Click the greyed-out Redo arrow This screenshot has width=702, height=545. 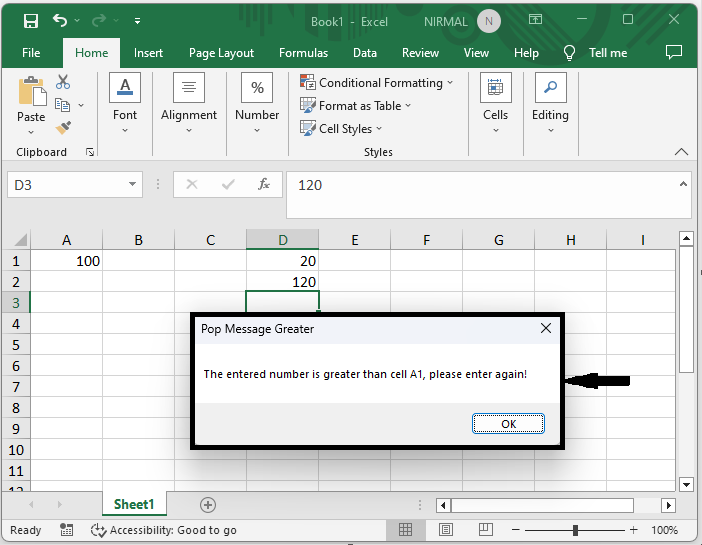coord(98,20)
